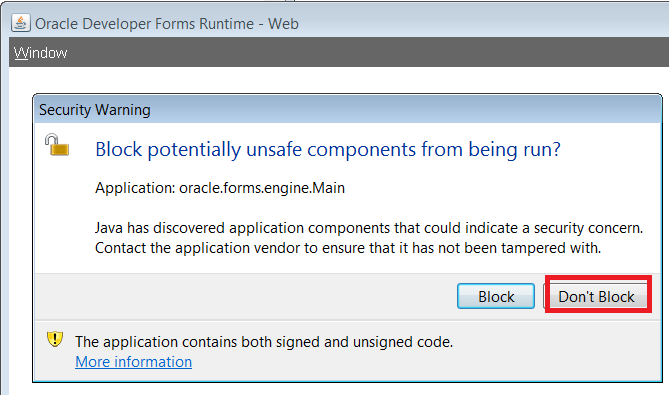Click the yellow warning shield icon
The height and width of the screenshot is (395, 669).
(55, 340)
